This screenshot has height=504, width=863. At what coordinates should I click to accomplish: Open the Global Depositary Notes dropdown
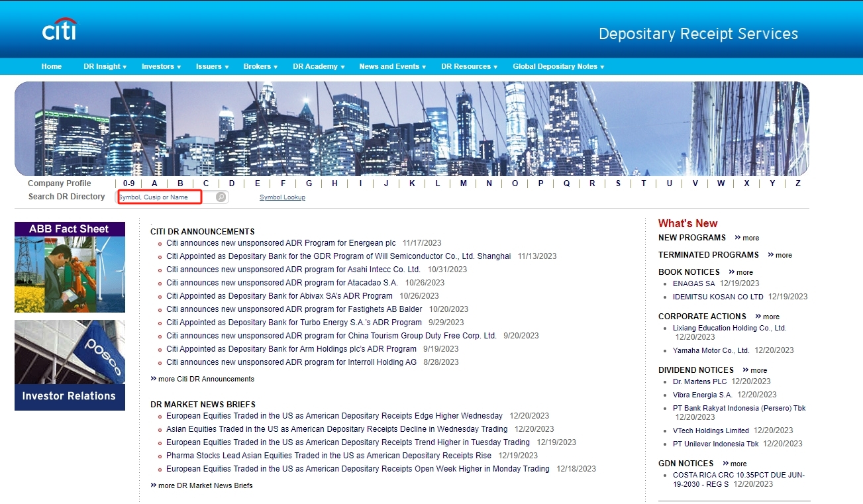[556, 66]
